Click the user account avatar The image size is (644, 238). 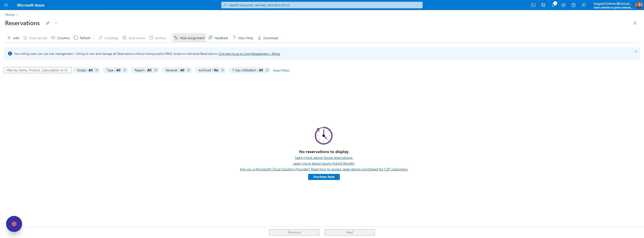click(639, 5)
